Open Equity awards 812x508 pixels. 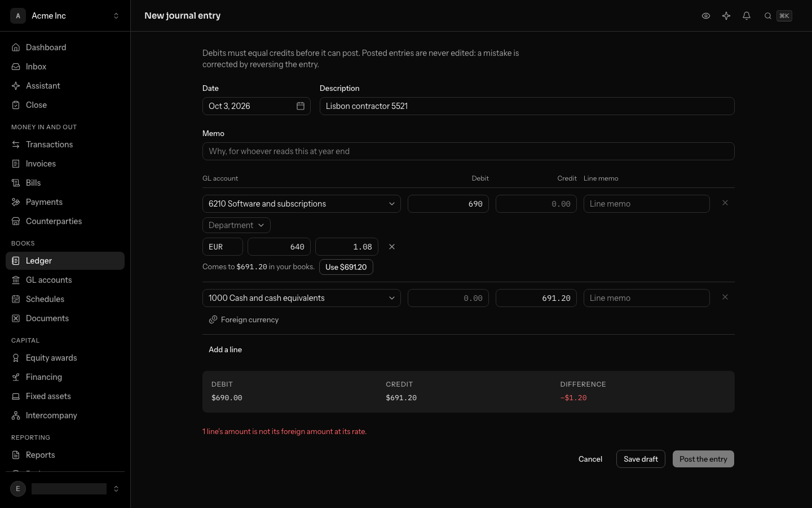pyautogui.click(x=65, y=358)
